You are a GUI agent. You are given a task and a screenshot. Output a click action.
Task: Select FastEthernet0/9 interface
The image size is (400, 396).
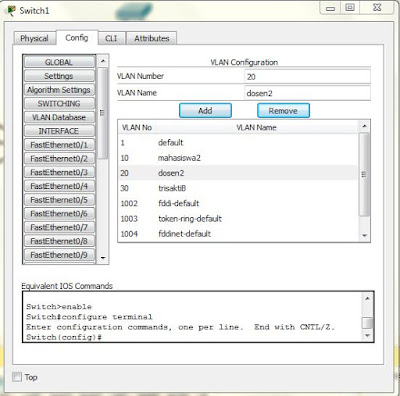[x=59, y=255]
